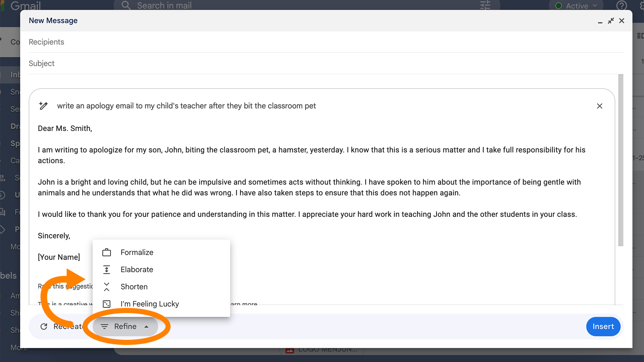Image resolution: width=644 pixels, height=362 pixels.
Task: Click the draft vertical scrollbar
Action: tap(620, 160)
